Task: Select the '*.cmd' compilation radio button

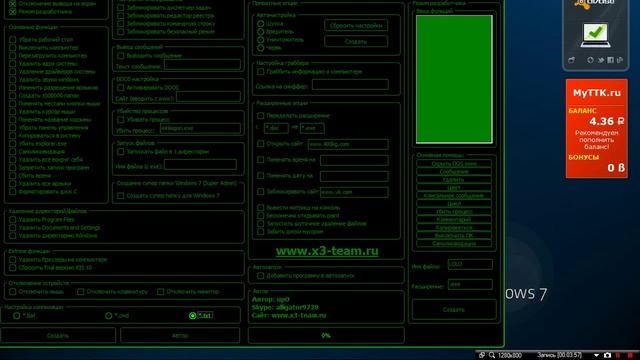Action: click(x=109, y=316)
